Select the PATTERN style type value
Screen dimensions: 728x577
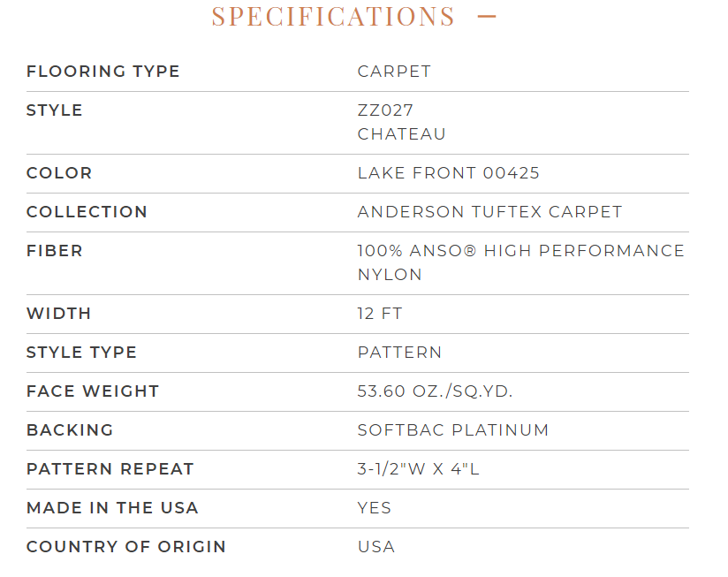[x=399, y=353]
